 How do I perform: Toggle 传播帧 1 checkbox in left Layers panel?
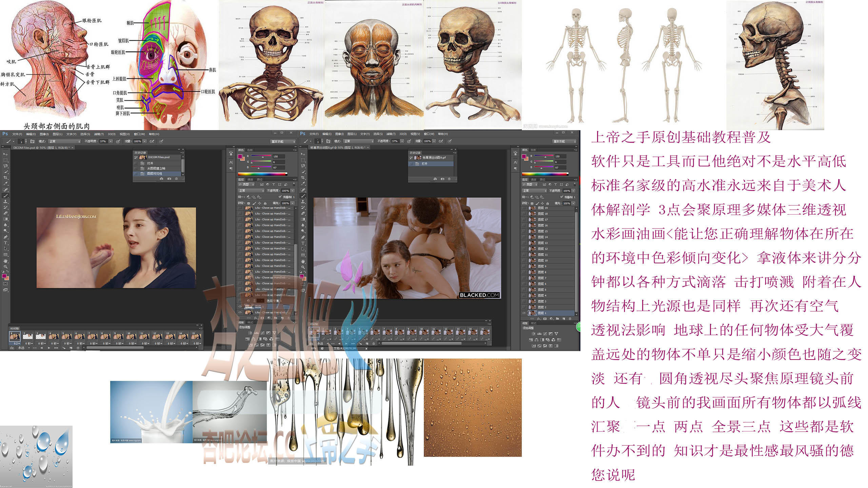pyautogui.click(x=280, y=197)
